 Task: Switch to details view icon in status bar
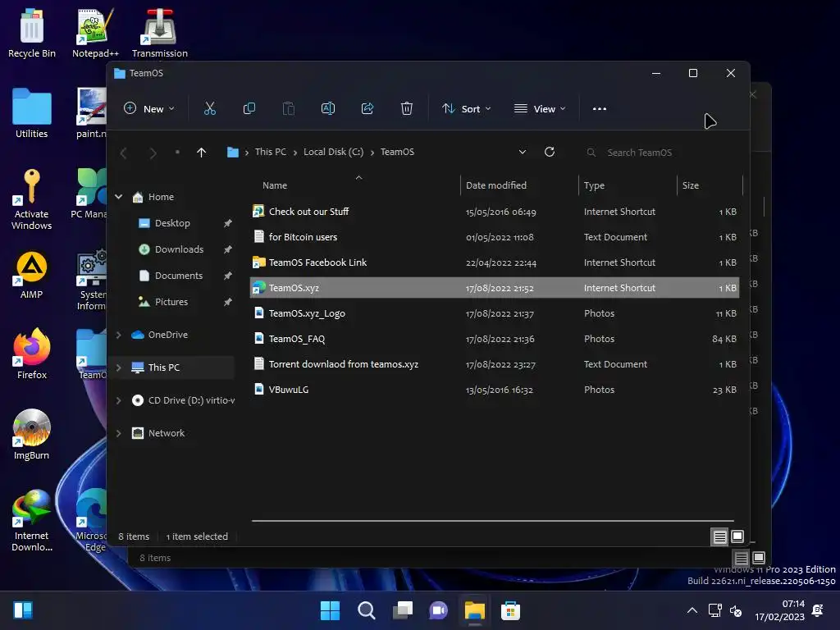click(719, 536)
